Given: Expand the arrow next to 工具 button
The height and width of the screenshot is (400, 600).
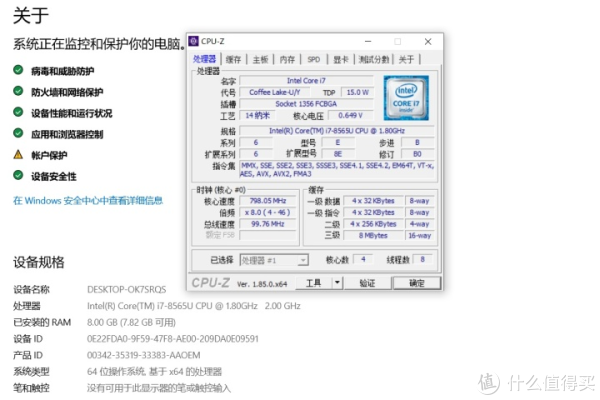Looking at the screenshot, I should tap(337, 283).
